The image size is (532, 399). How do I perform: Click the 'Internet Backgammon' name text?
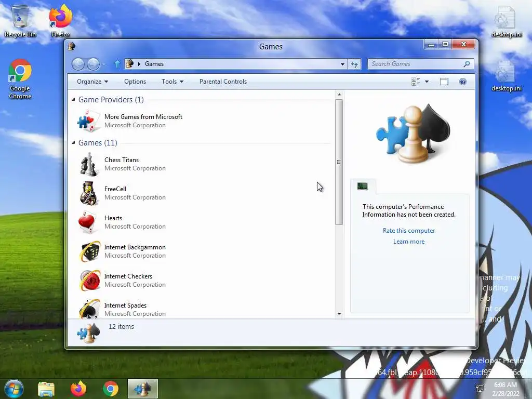pyautogui.click(x=135, y=247)
